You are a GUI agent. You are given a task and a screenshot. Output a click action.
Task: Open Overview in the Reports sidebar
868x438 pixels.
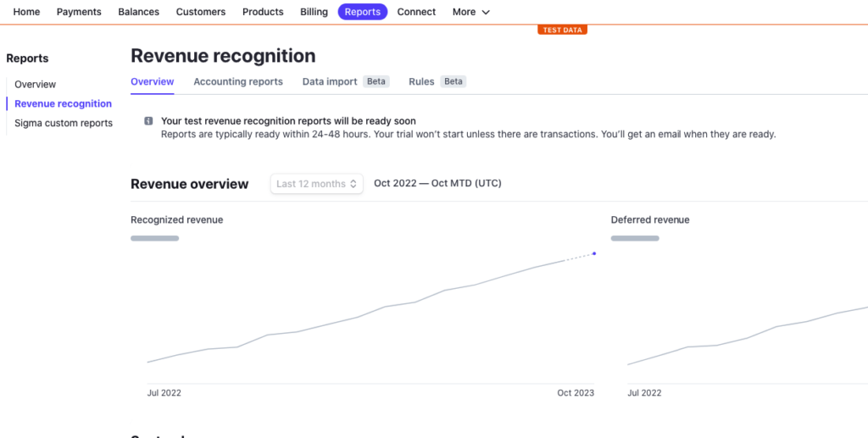coord(36,85)
